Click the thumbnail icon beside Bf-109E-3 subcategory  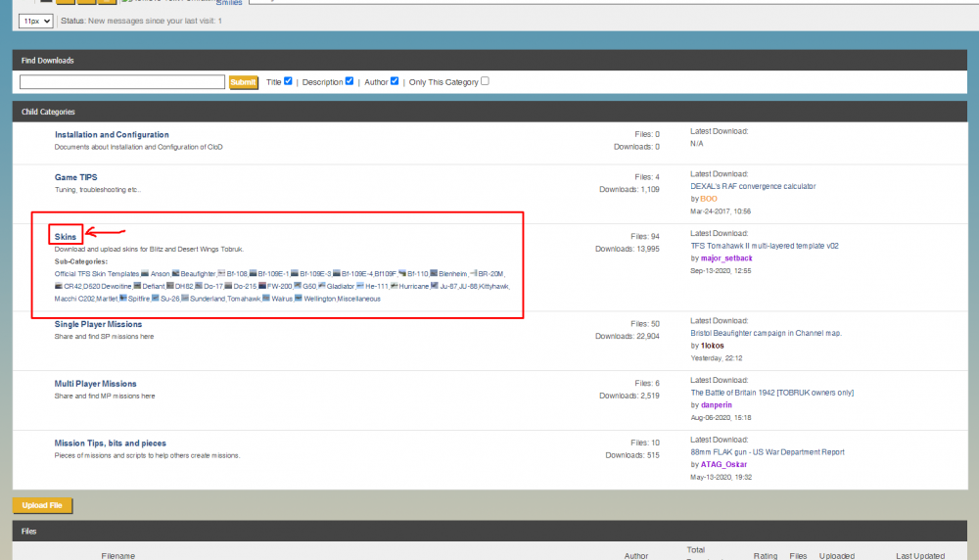[x=295, y=273]
